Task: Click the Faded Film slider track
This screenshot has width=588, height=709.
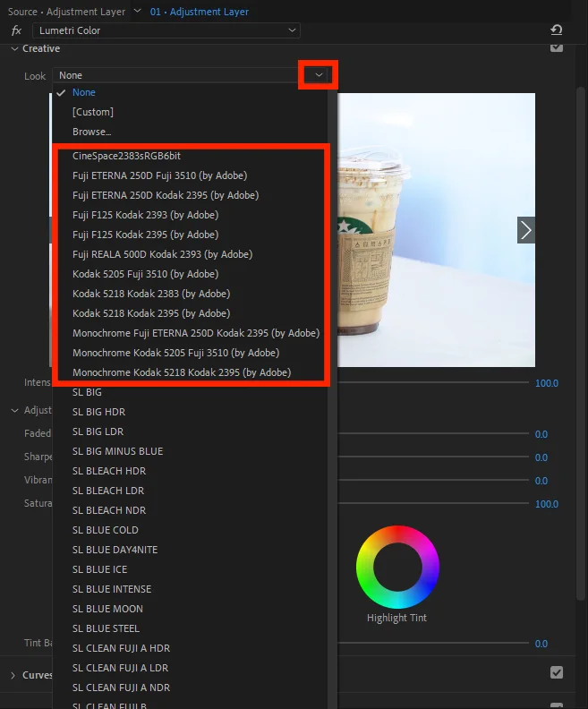Action: pos(433,433)
